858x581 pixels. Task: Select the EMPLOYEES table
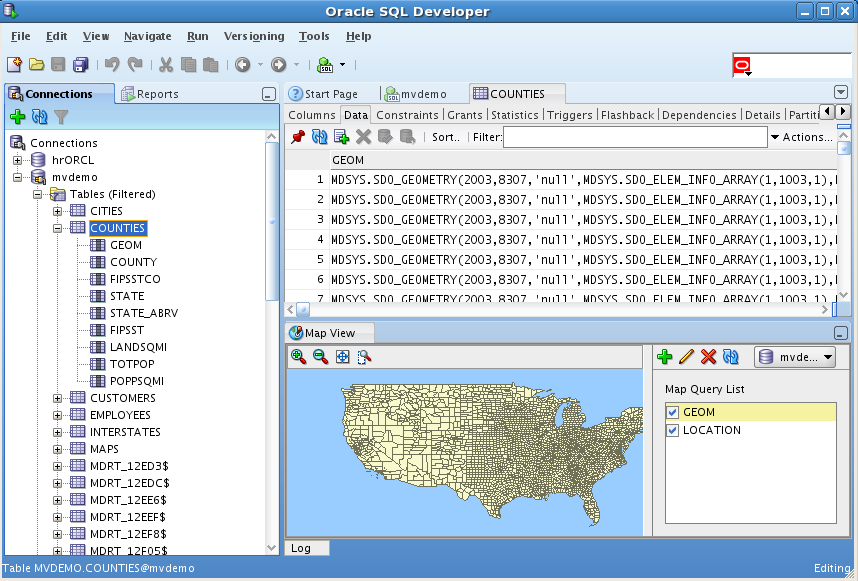coord(120,415)
